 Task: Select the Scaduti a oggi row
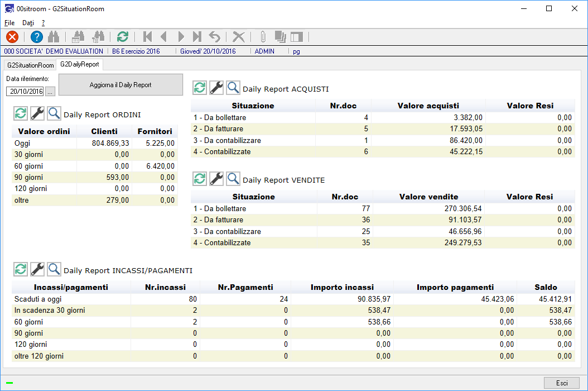[293, 299]
